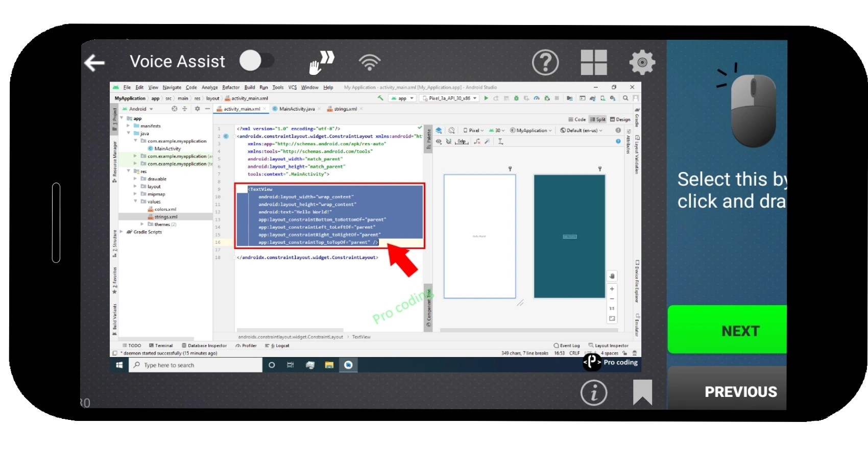Screen dimensions: 868x450
Task: Open the MainActivity.java editor tab
Action: pyautogui.click(x=297, y=109)
